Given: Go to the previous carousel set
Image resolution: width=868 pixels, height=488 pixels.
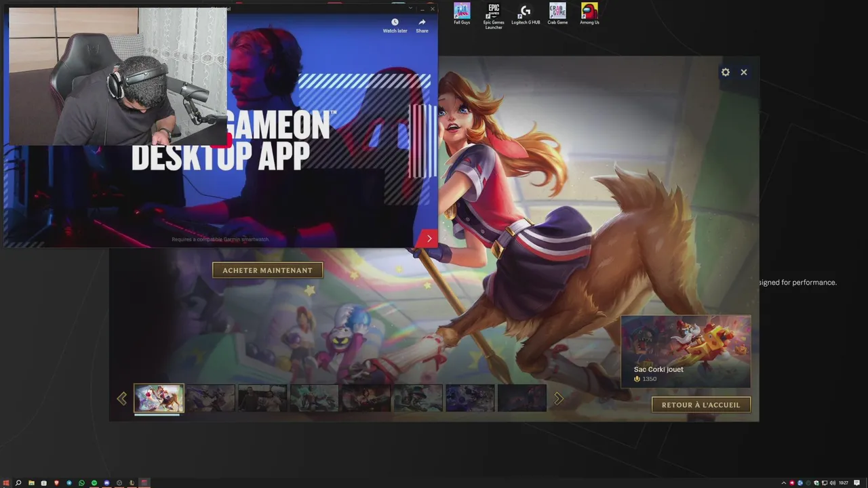Looking at the screenshot, I should [x=122, y=399].
